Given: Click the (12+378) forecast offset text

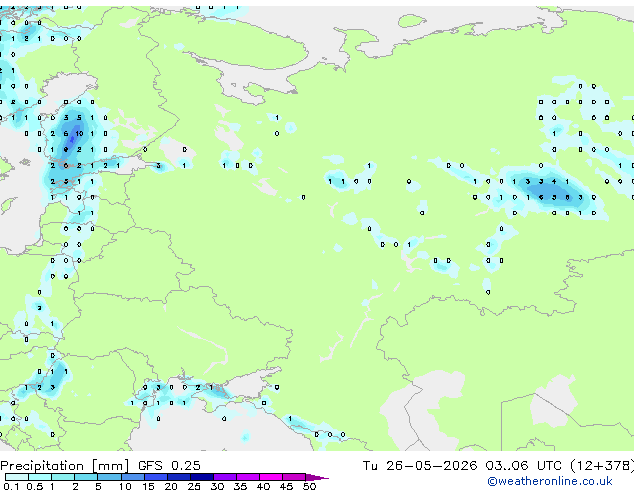Looking at the screenshot, I should coord(602,466).
